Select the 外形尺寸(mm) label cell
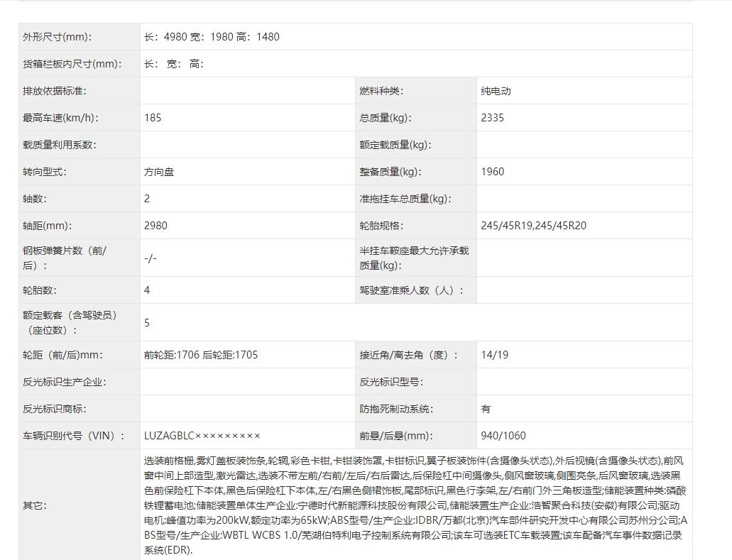This screenshot has width=732, height=560. pos(57,36)
